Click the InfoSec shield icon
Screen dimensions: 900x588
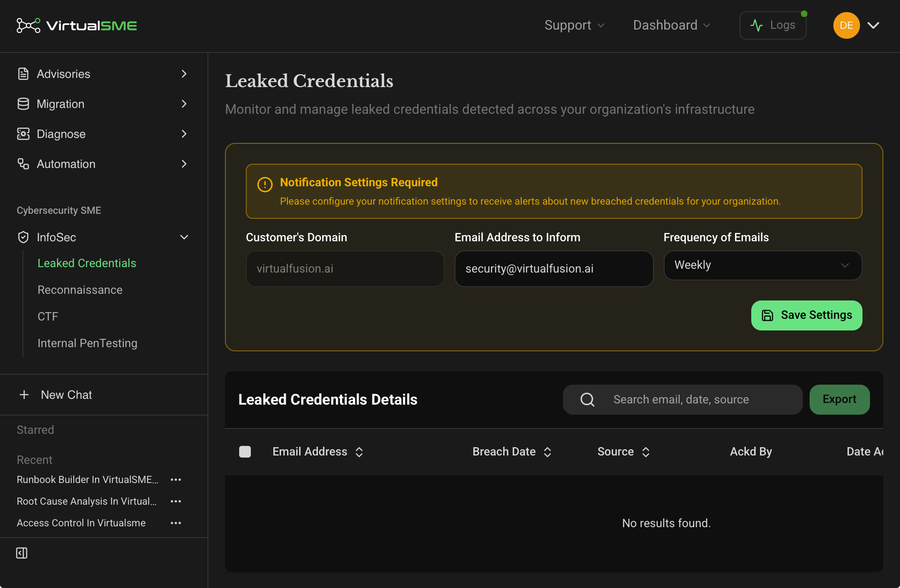pos(23,237)
